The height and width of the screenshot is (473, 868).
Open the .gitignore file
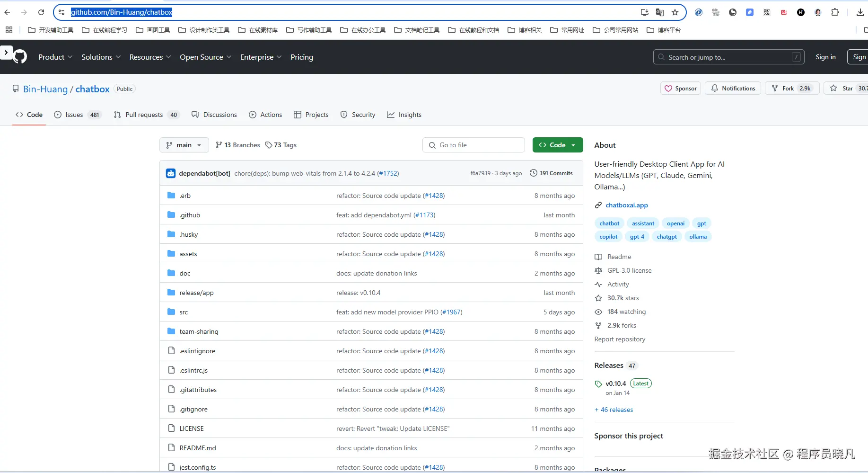(193, 409)
